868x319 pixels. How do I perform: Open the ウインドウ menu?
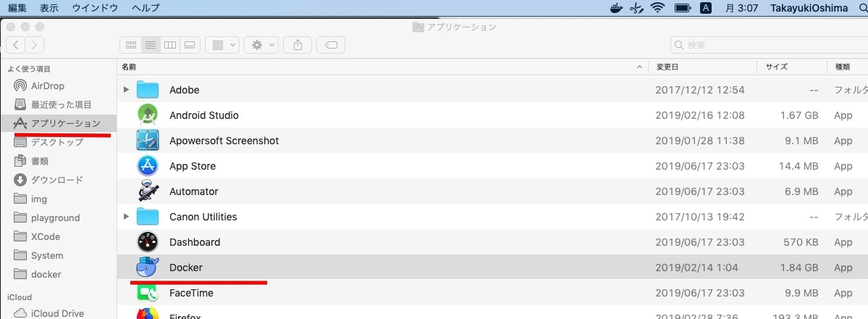pyautogui.click(x=94, y=8)
